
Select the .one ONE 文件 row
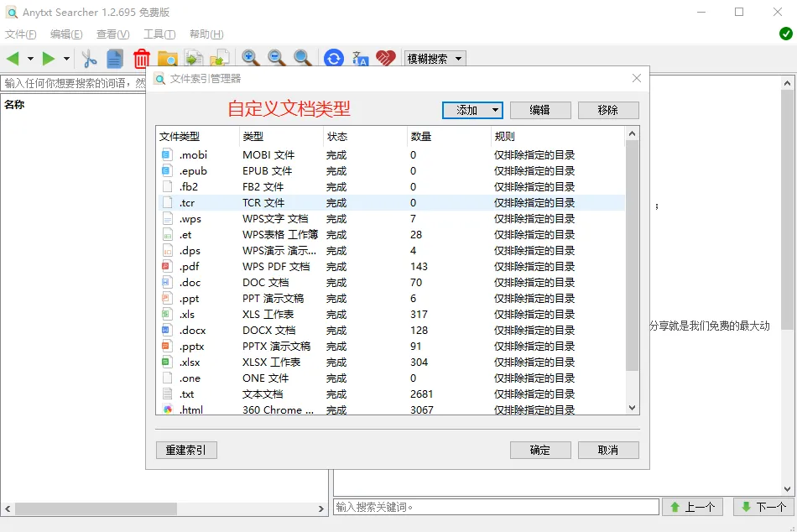point(391,378)
